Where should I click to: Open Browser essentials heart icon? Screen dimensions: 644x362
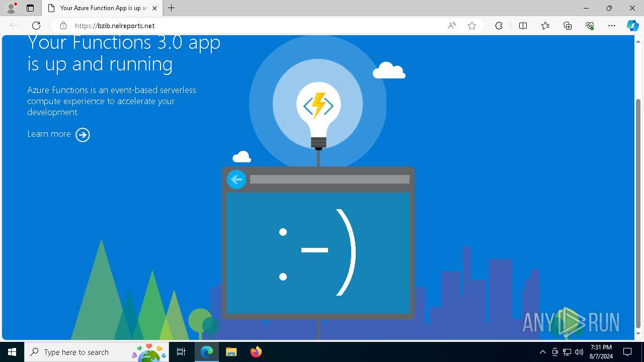[590, 26]
